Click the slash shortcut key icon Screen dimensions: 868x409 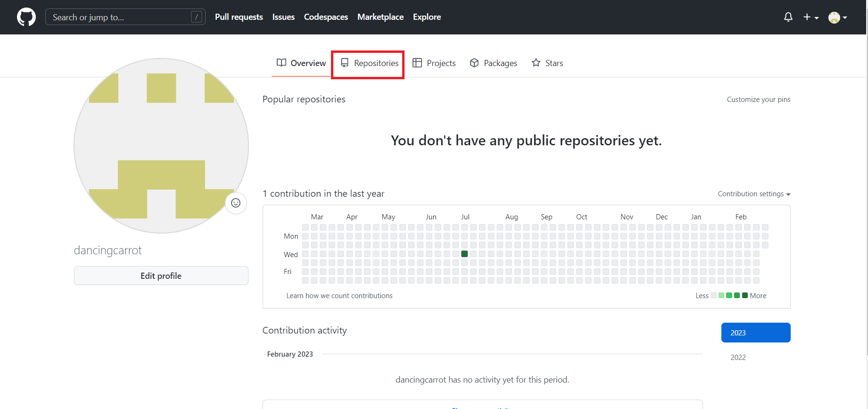pyautogui.click(x=197, y=17)
